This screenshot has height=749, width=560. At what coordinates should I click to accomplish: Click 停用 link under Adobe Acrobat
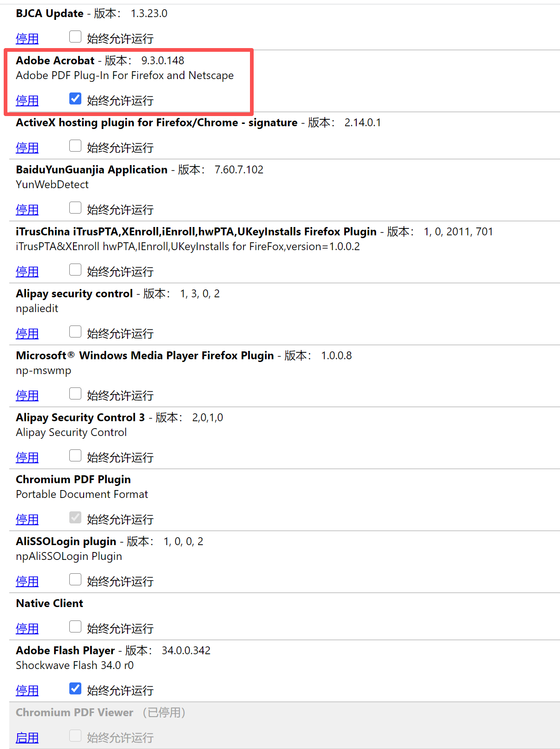click(x=27, y=101)
